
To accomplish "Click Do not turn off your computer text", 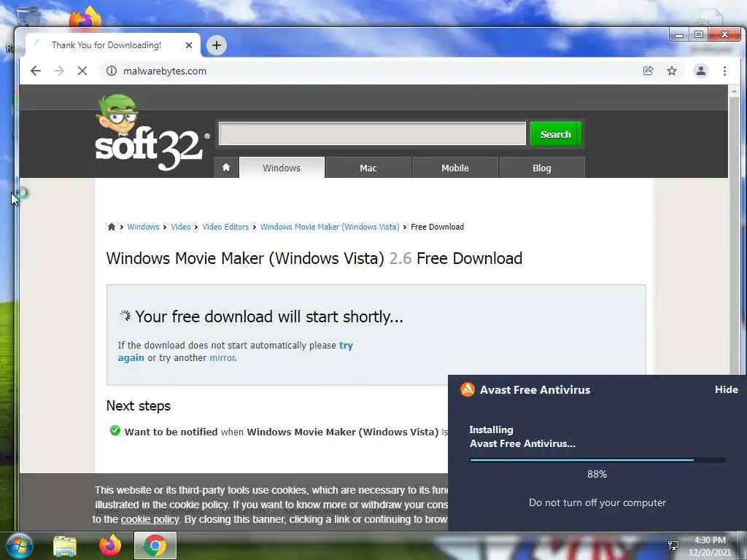I will click(x=597, y=502).
